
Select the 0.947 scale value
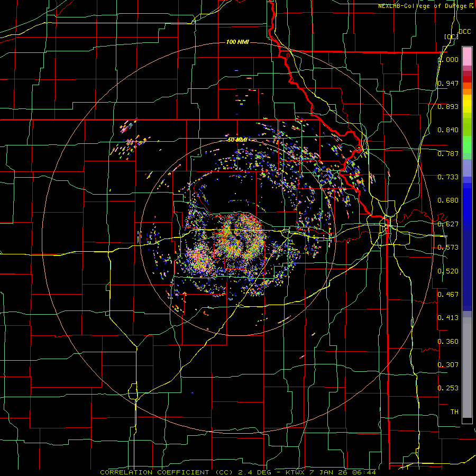448,83
